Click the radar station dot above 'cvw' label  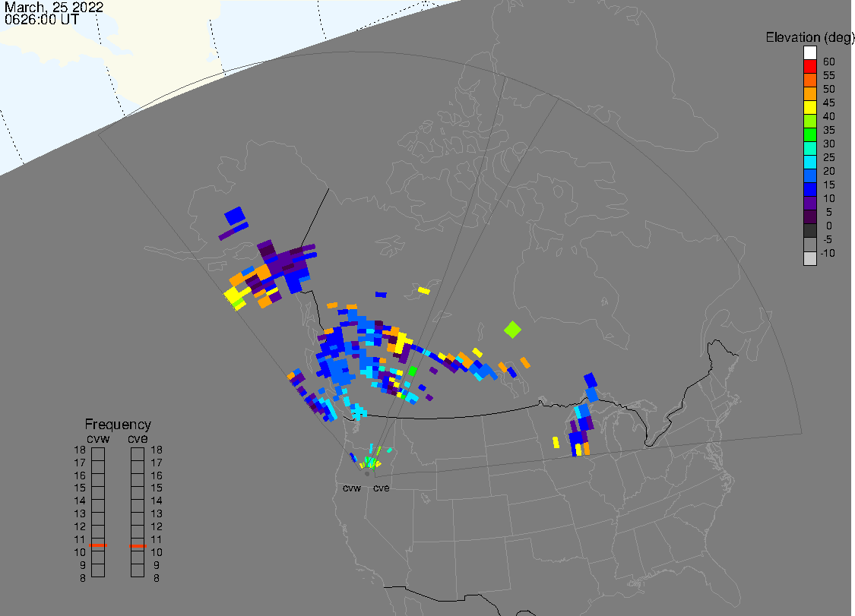point(367,474)
